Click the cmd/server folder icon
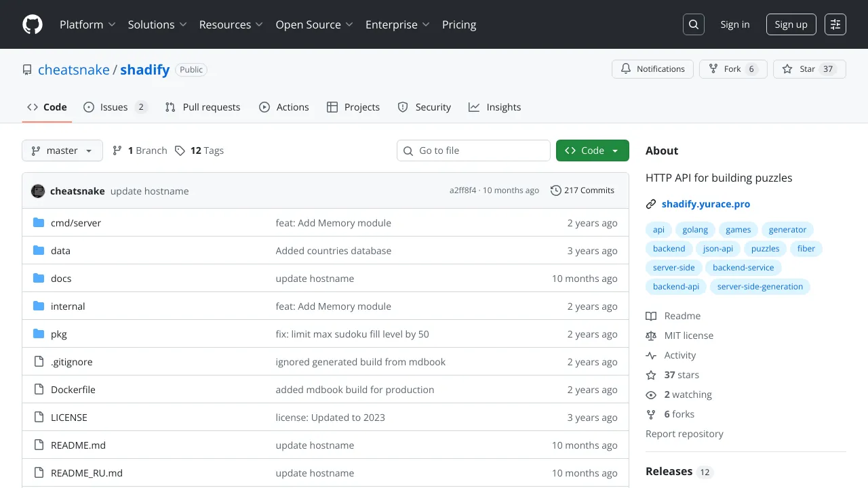The image size is (868, 488). pos(39,222)
